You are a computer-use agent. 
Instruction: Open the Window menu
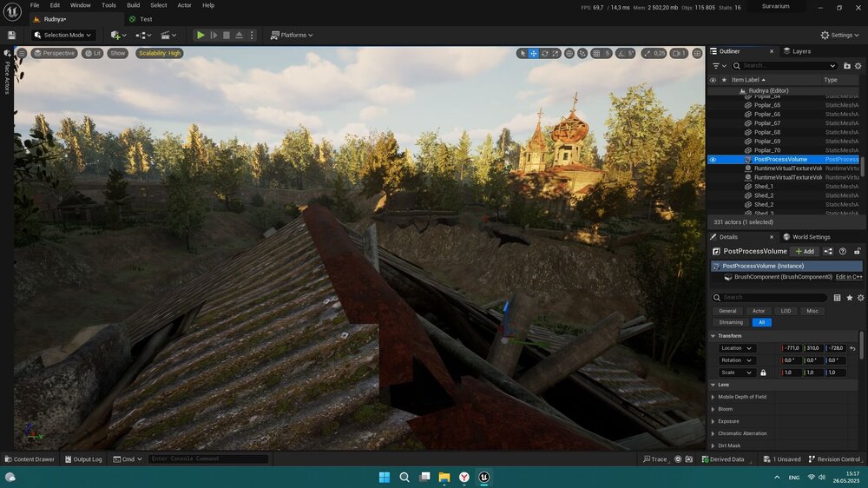[x=80, y=5]
